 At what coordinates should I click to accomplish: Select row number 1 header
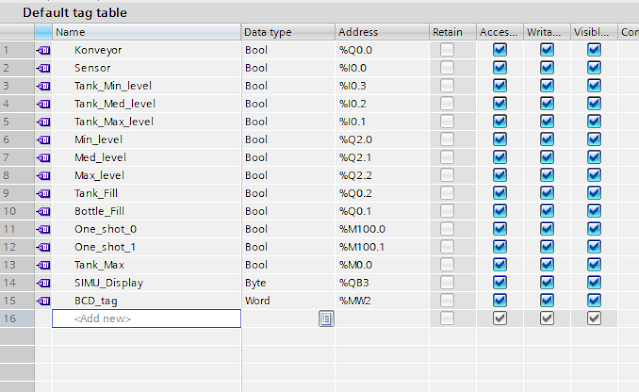point(17,50)
